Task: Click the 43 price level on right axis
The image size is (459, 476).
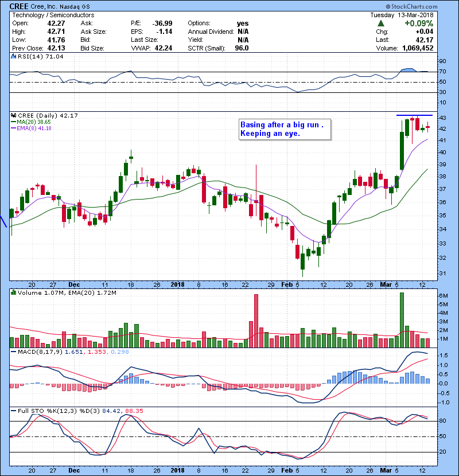Action: [442, 118]
